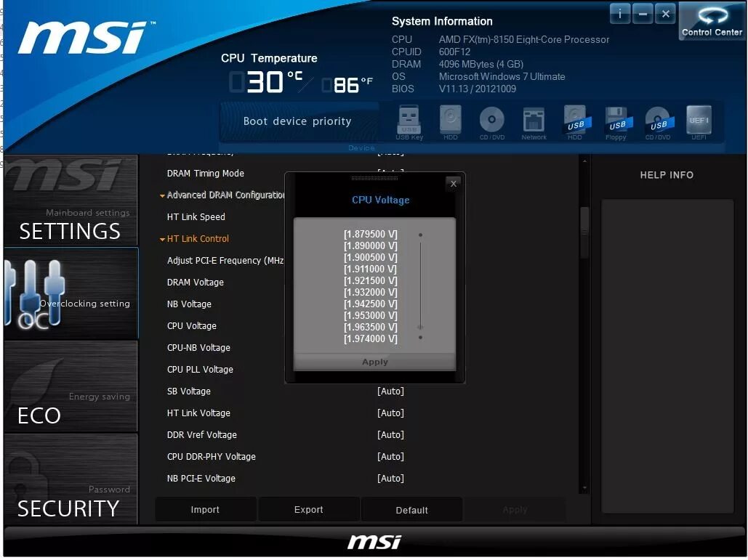This screenshot has width=748, height=560.
Task: Open CPU DDR-PHY Voltage [Auto] value
Action: tap(390, 457)
